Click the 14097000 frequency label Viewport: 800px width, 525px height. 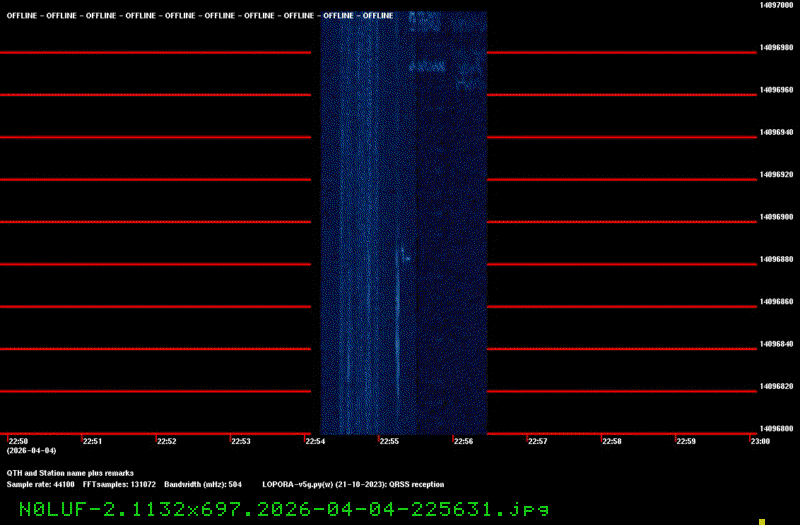[x=776, y=5]
